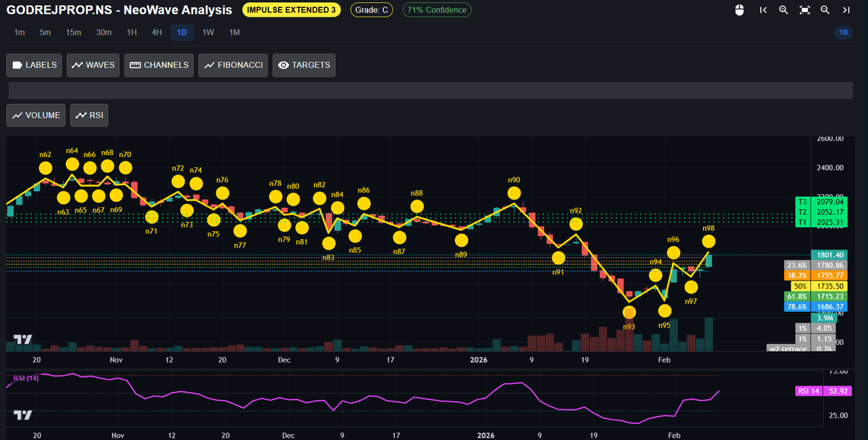The width and height of the screenshot is (868, 440).
Task: Toggle the CHANNELS overlay button
Action: (159, 65)
